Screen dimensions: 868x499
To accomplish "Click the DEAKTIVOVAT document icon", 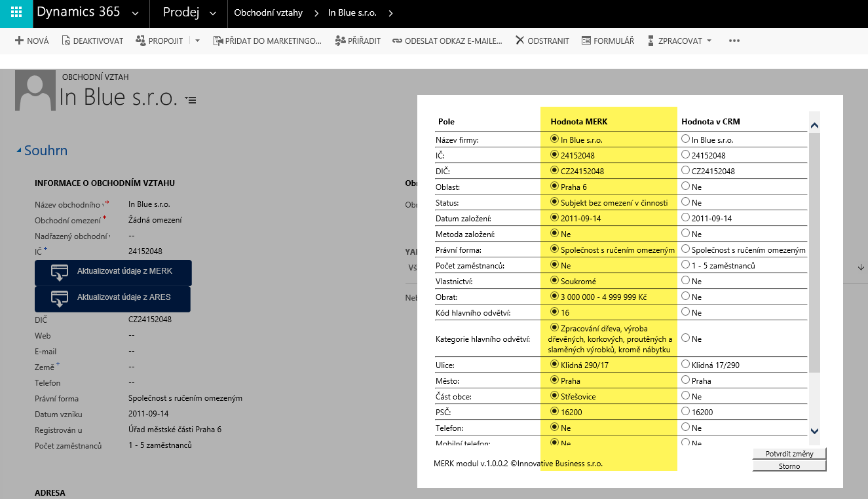I will pos(66,41).
